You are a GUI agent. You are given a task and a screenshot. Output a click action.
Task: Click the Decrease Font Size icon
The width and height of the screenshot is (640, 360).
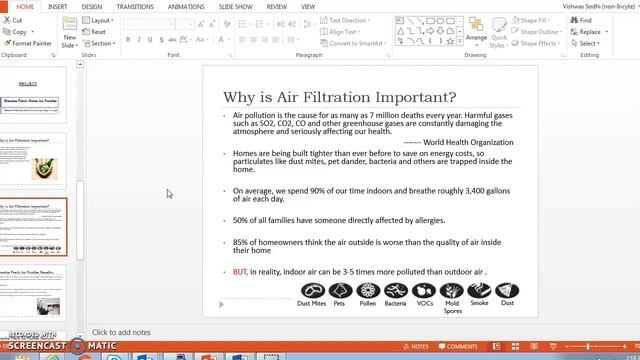point(212,24)
